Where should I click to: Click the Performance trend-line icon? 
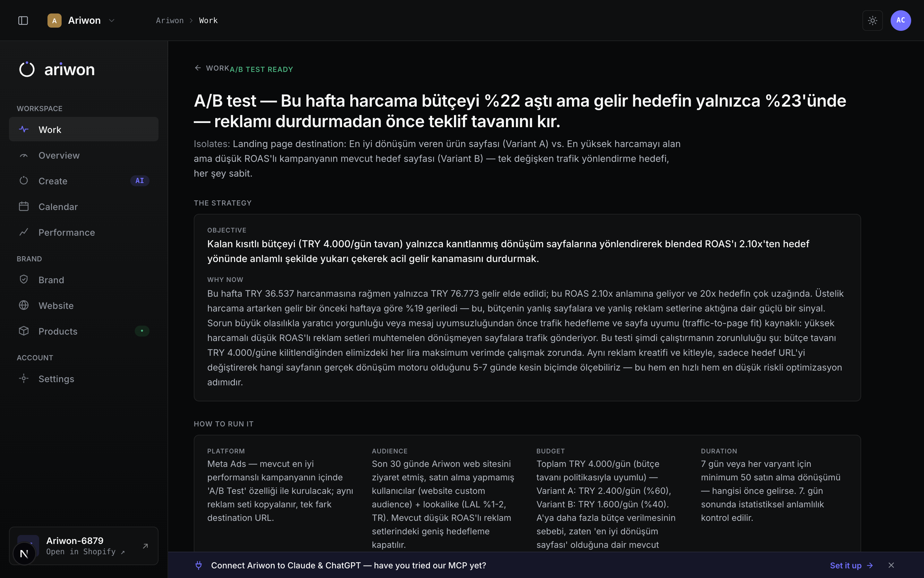click(24, 232)
